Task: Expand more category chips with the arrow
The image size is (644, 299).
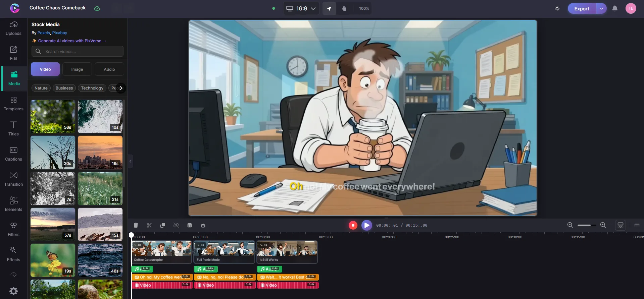Action: (x=121, y=88)
